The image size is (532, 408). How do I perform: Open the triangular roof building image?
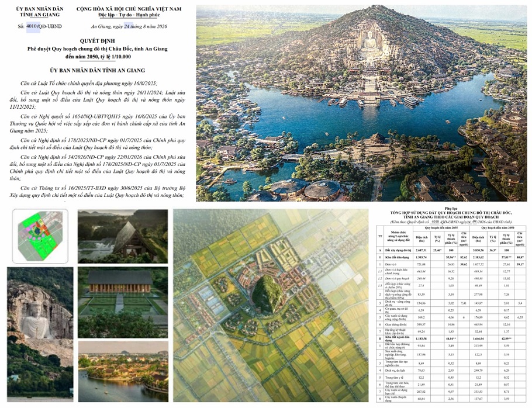point(123,236)
